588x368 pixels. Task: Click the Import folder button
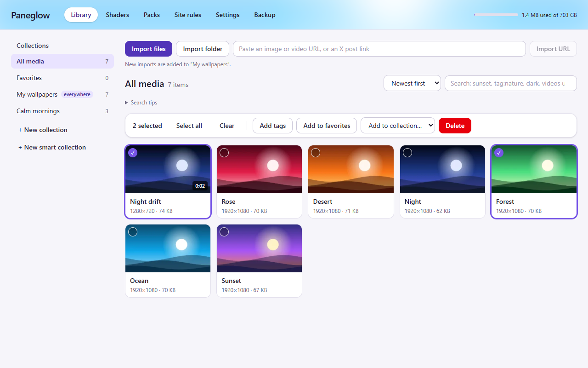pos(203,49)
